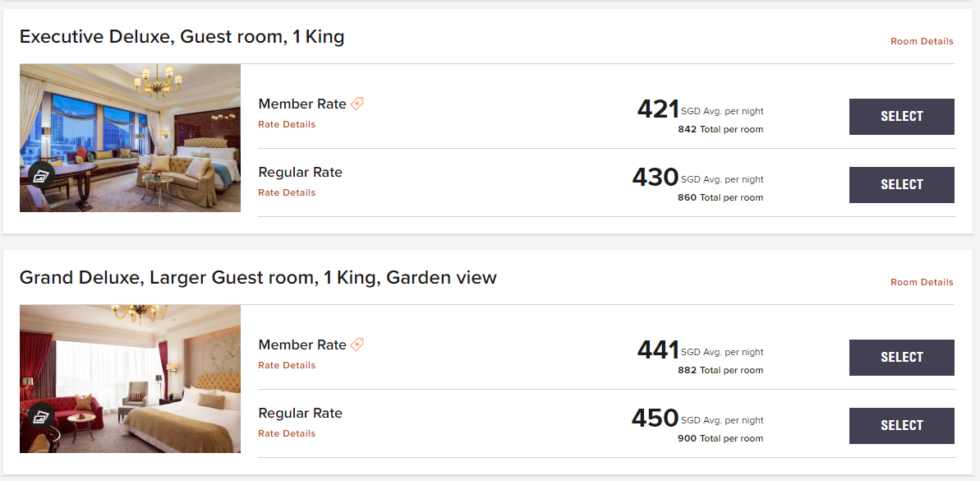This screenshot has height=481, width=980.
Task: Click Member Rate tag icon for Executive Deluxe
Action: 357,104
